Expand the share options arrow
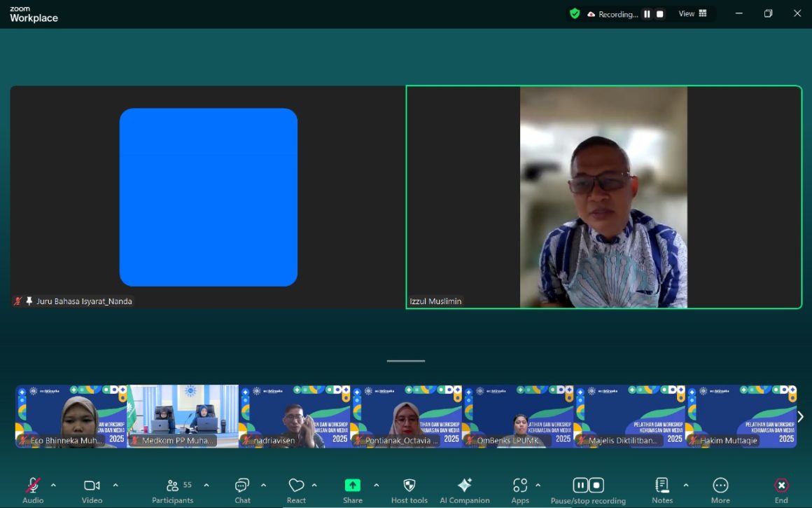 [376, 485]
